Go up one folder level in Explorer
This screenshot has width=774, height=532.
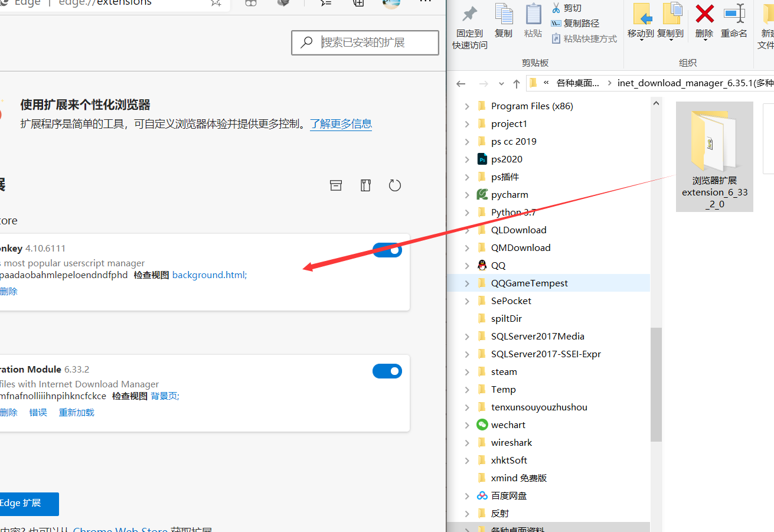coord(517,83)
